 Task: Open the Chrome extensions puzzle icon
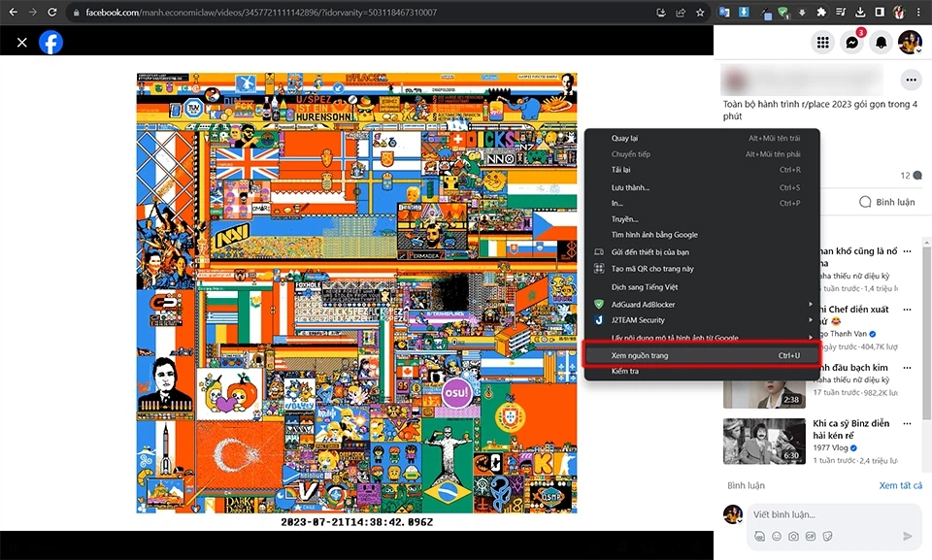[x=820, y=12]
